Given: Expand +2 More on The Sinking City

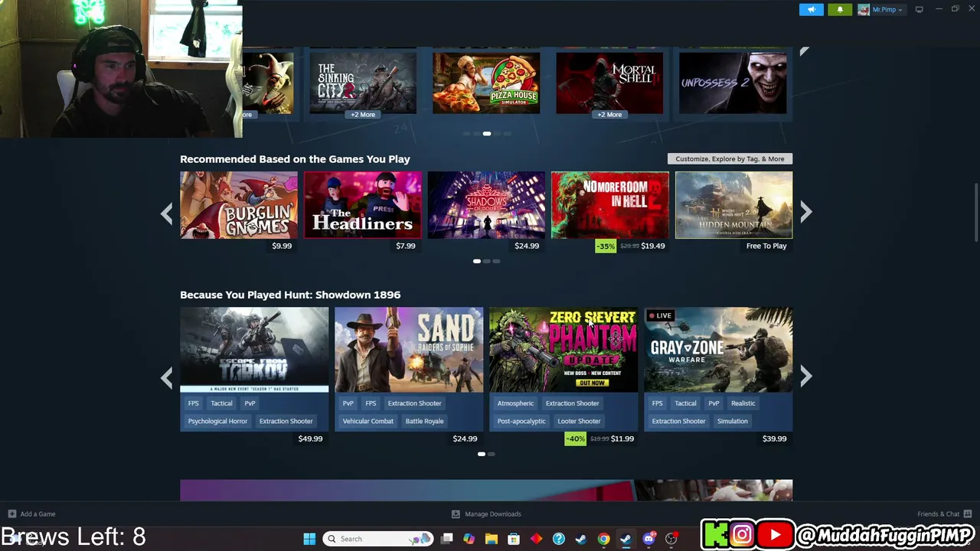Looking at the screenshot, I should pos(363,115).
